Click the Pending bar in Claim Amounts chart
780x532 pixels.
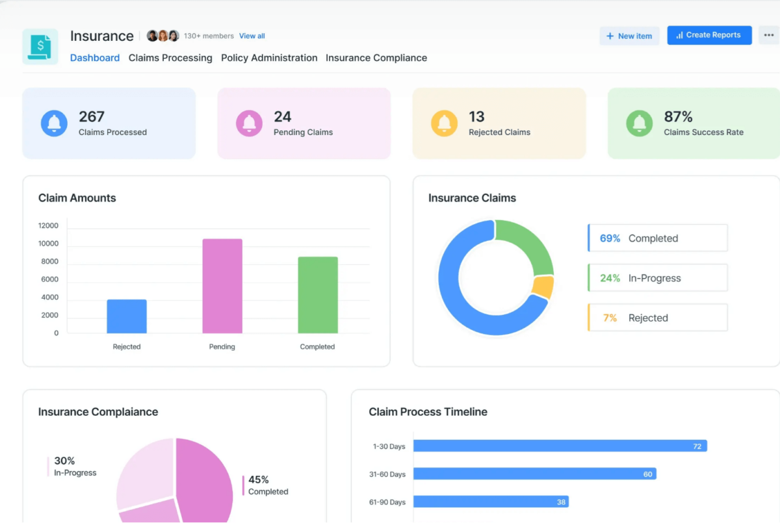click(x=222, y=286)
